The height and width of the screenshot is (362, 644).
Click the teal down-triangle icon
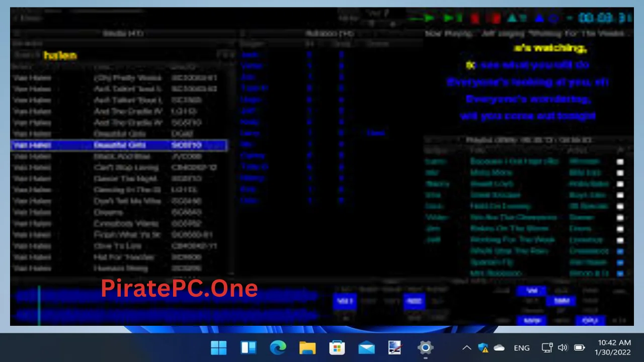click(523, 19)
